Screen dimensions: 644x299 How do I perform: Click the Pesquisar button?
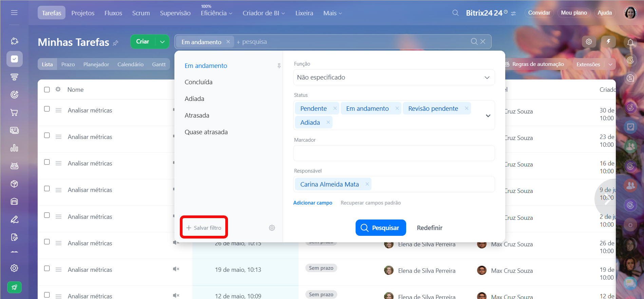(381, 228)
